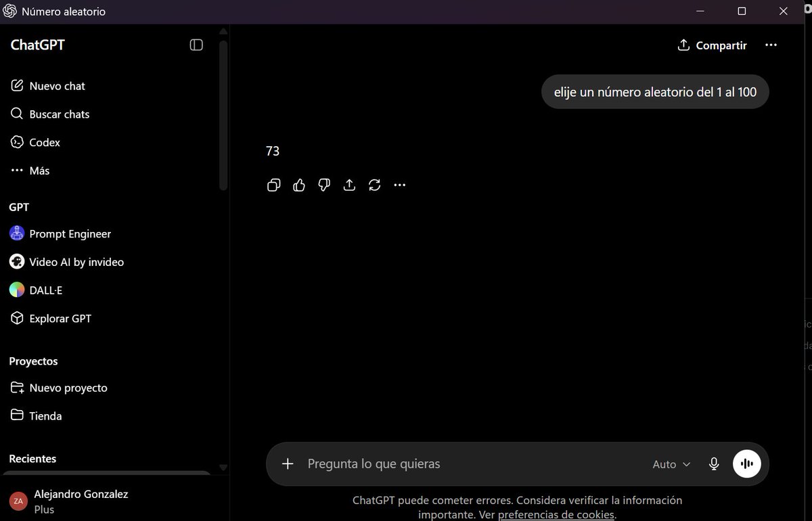Screen dimensions: 812x521
Task: Open Buscar chats search
Action: (60, 114)
